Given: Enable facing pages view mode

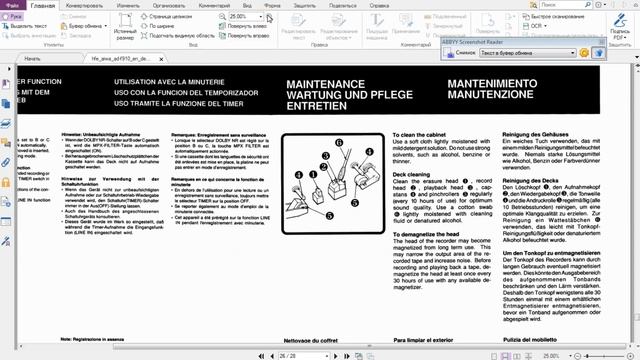Looking at the screenshot, I should [x=517, y=356].
